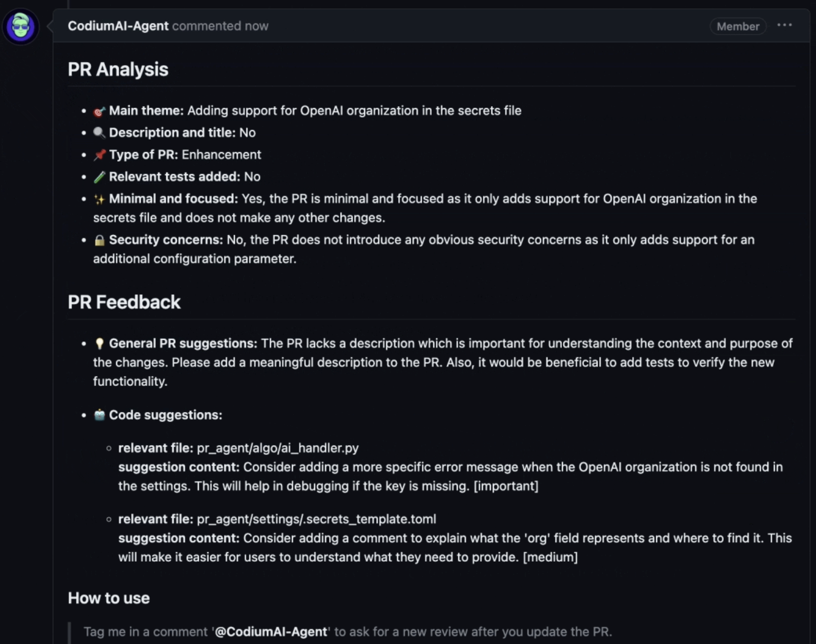816x644 pixels.
Task: Click the @CodiumAI-Agent mention in the quote
Action: pyautogui.click(x=271, y=632)
